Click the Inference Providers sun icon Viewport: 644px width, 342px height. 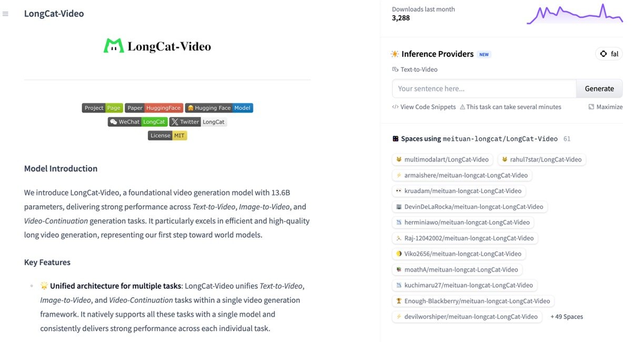pos(395,54)
